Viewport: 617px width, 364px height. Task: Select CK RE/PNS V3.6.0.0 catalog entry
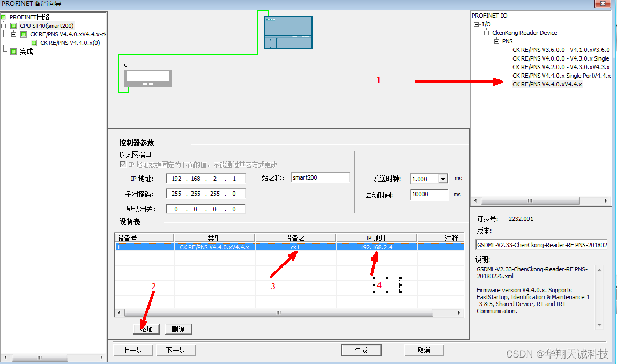pyautogui.click(x=561, y=50)
